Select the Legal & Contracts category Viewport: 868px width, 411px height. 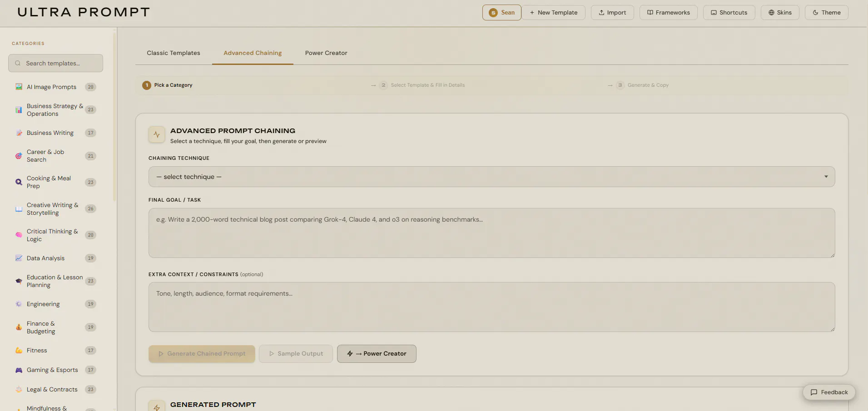click(55, 389)
